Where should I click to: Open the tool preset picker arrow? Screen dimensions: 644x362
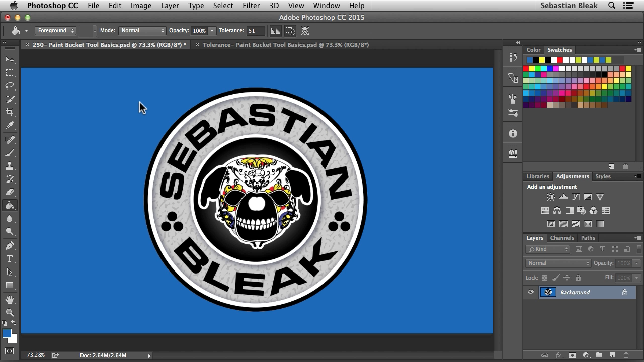coord(26,31)
